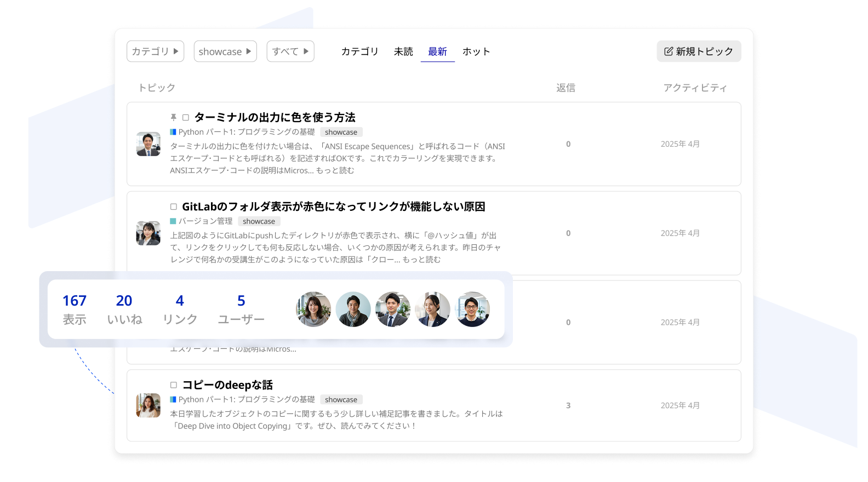
Task: Check the box for コピーのdeepな話
Action: 174,385
